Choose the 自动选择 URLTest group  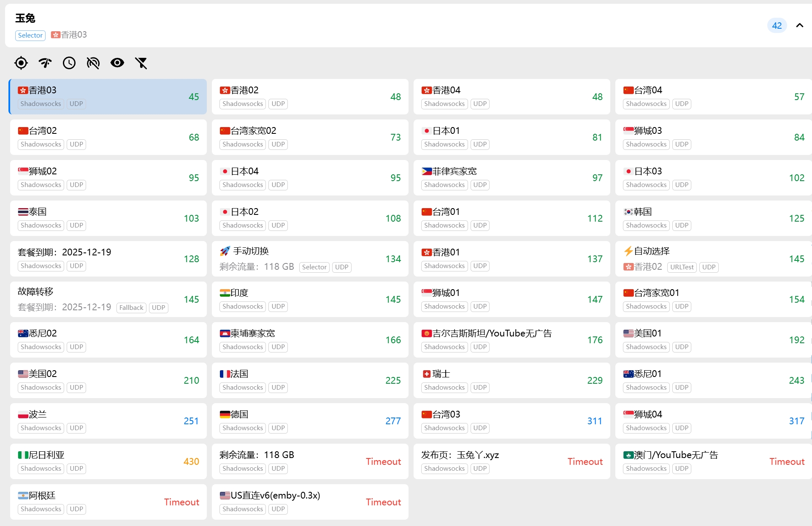point(713,258)
